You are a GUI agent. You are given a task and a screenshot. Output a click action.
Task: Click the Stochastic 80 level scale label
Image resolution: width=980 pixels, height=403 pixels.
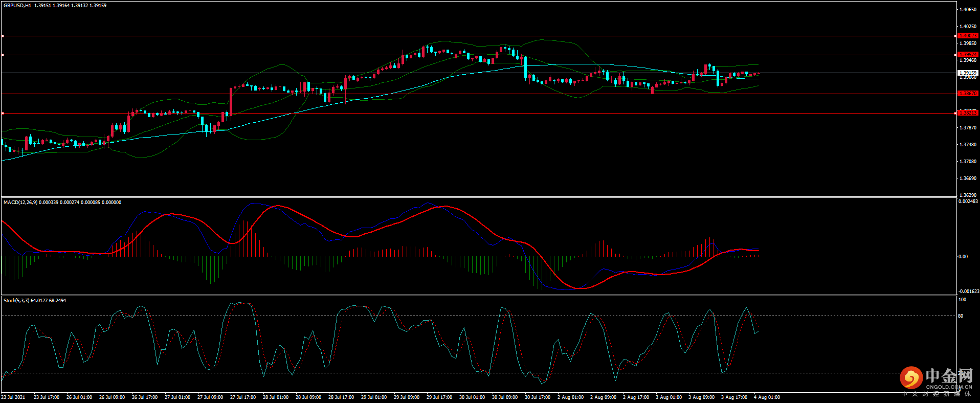click(961, 316)
